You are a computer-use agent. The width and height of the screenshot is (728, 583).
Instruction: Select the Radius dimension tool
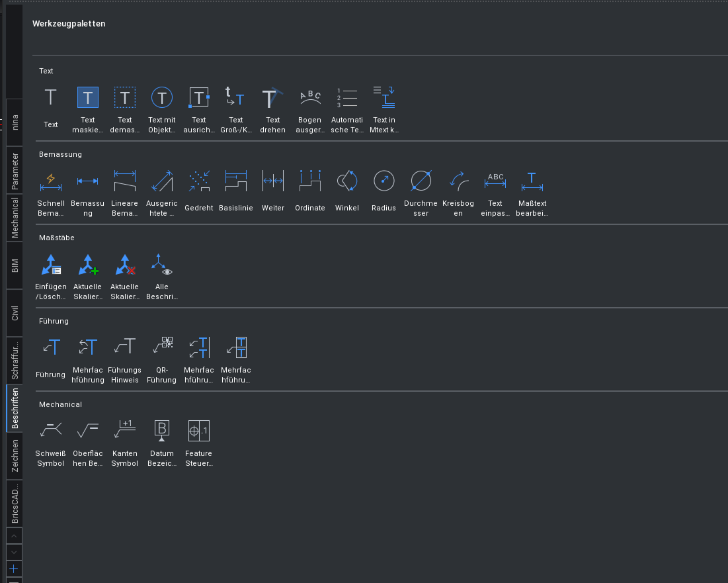point(384,193)
